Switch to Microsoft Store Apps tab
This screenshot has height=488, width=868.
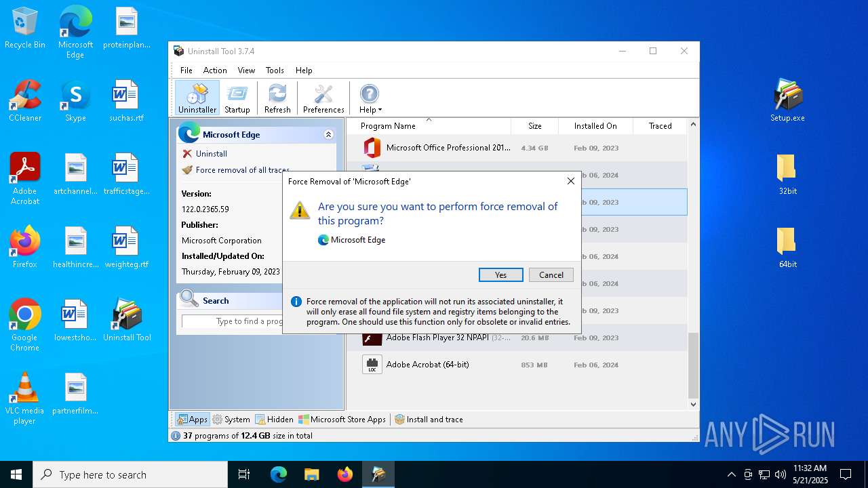click(342, 420)
